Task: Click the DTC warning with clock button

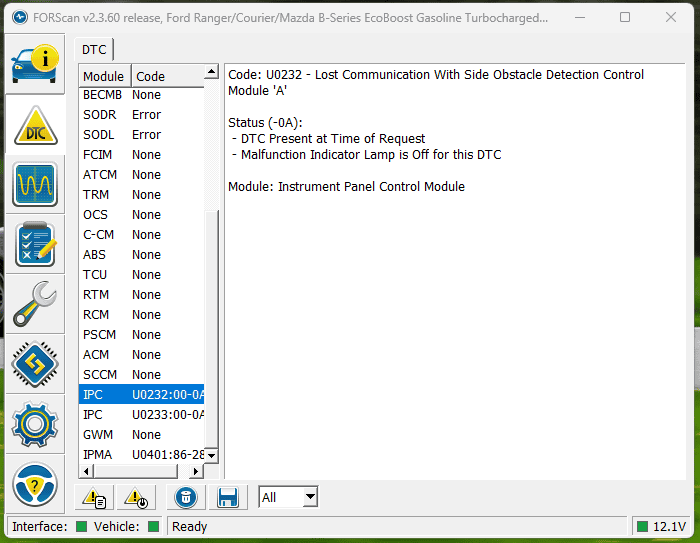Action: [136, 497]
